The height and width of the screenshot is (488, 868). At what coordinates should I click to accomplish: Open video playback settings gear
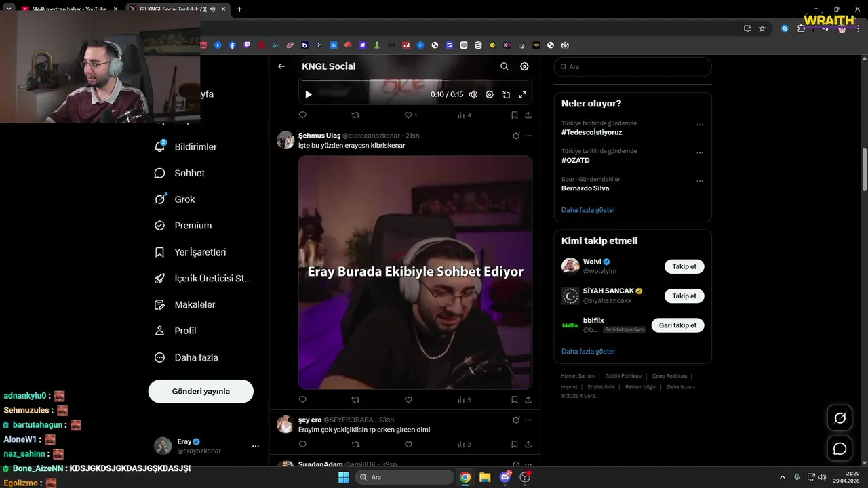pyautogui.click(x=490, y=95)
